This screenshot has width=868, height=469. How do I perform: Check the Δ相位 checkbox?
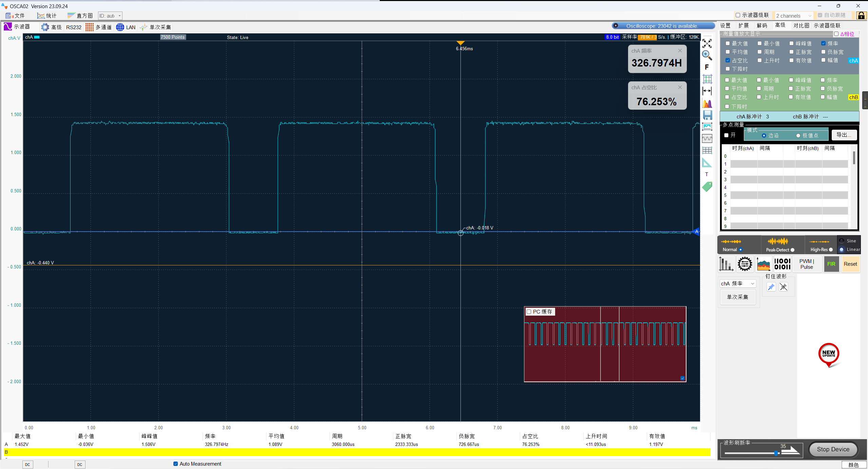pos(836,34)
